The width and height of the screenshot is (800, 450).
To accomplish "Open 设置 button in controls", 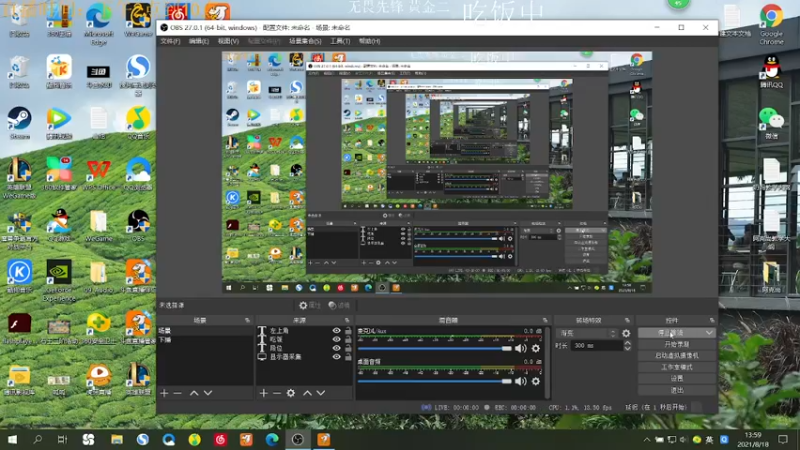I will pos(677,379).
